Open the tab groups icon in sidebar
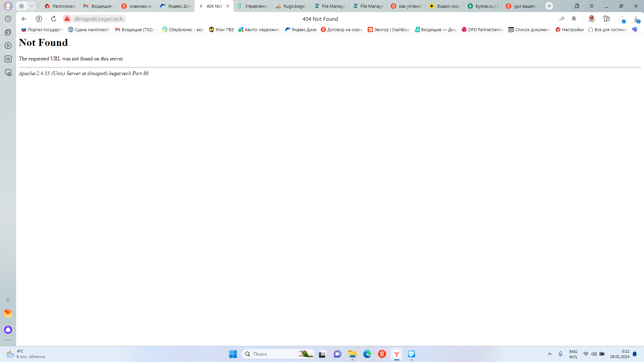Viewport: 644px width, 362px height. [x=8, y=32]
